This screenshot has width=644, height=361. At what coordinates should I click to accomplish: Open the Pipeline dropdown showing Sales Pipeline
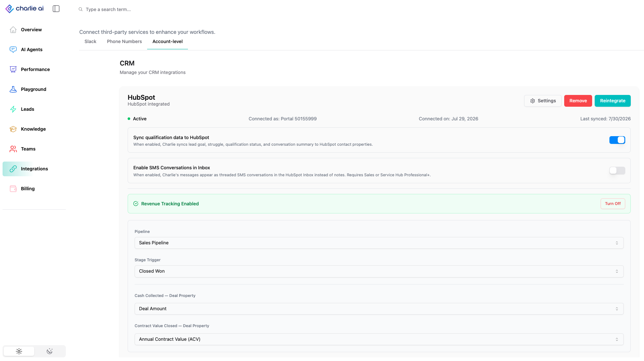click(x=379, y=243)
